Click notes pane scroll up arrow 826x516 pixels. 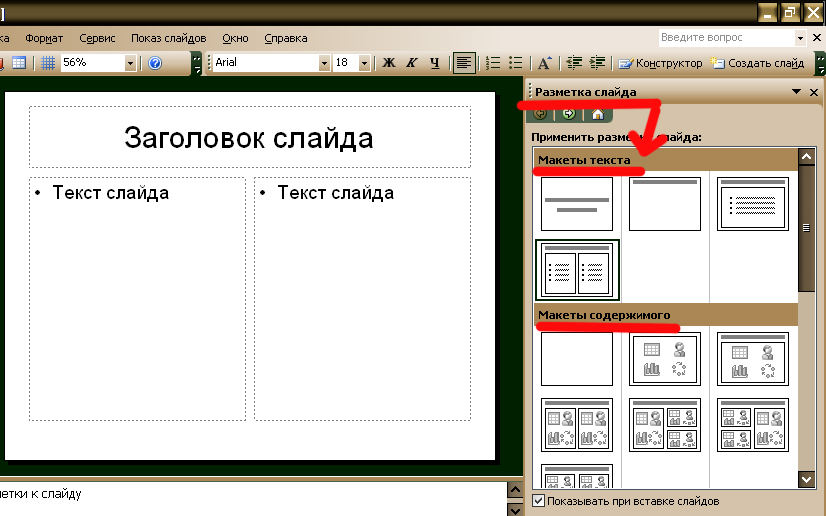(515, 489)
